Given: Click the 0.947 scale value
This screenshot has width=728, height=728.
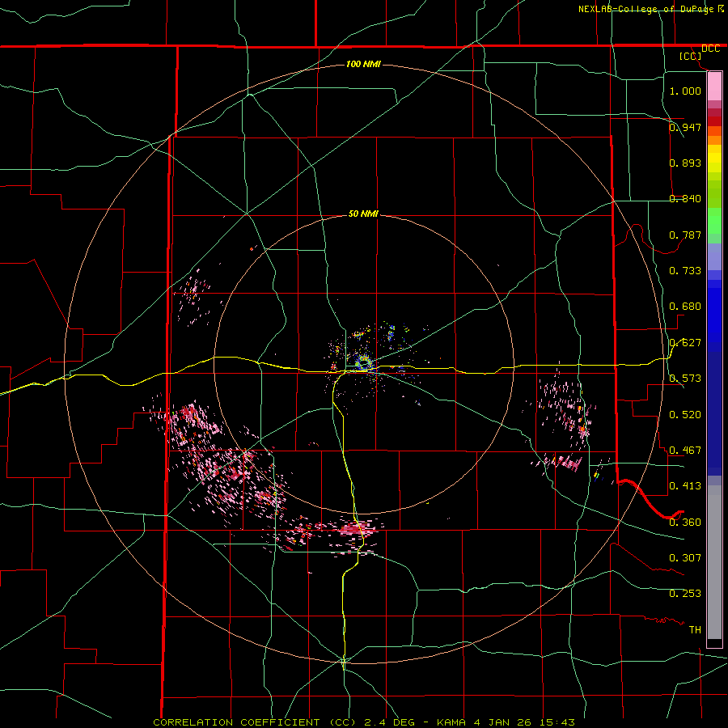Looking at the screenshot, I should 685,127.
